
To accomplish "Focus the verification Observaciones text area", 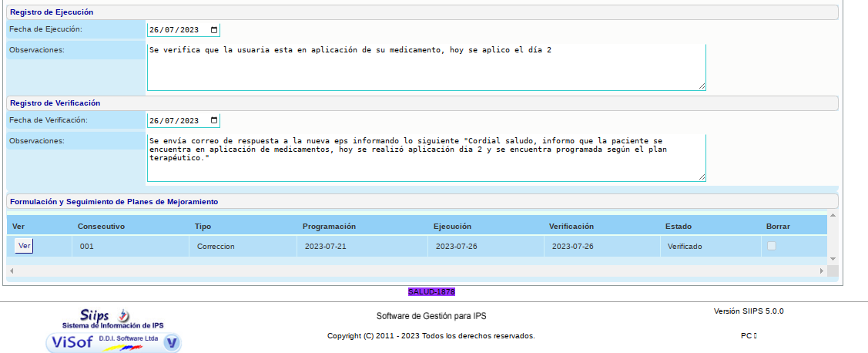I will 426,158.
